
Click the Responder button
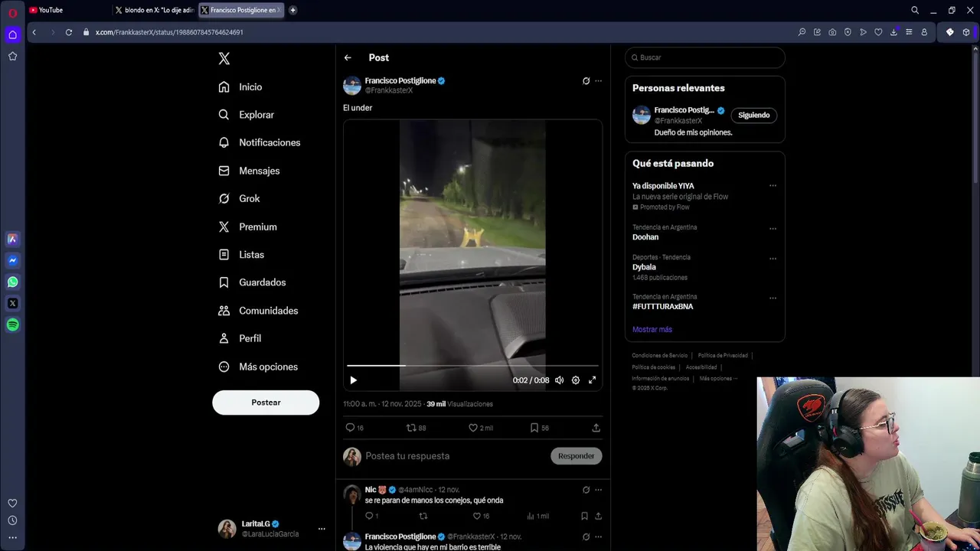[x=577, y=456]
